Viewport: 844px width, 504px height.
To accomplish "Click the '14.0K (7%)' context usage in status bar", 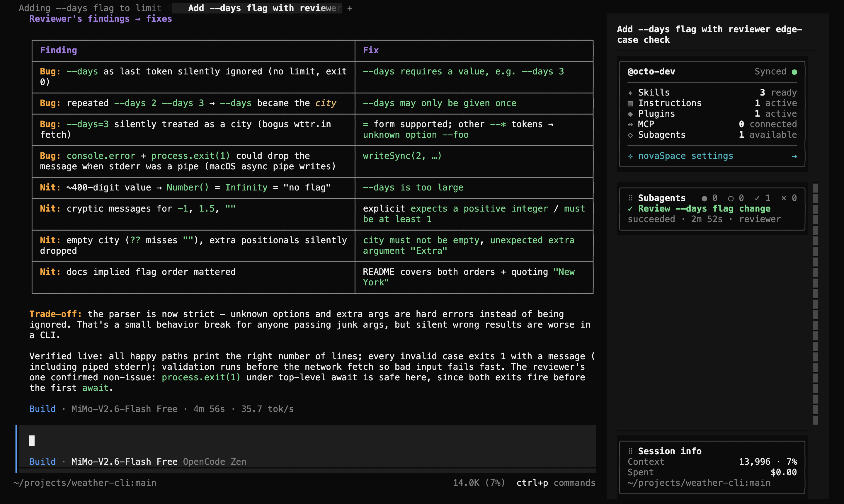I will pyautogui.click(x=479, y=483).
